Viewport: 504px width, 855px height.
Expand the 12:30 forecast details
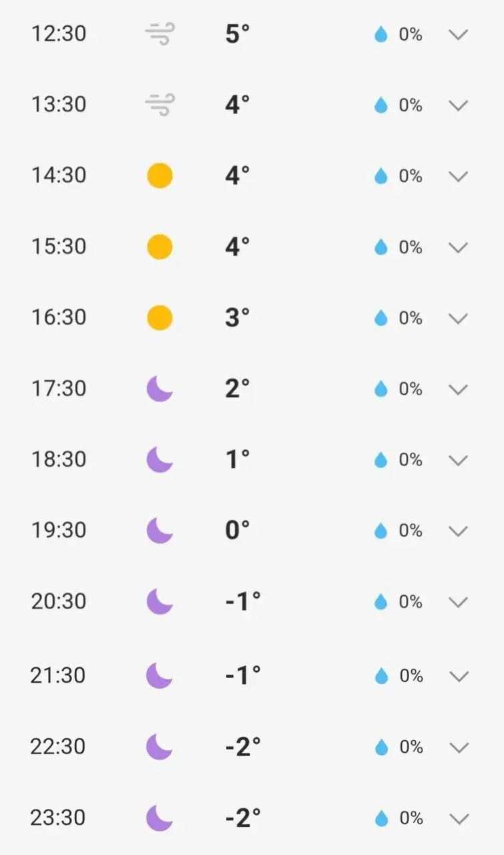coord(458,35)
